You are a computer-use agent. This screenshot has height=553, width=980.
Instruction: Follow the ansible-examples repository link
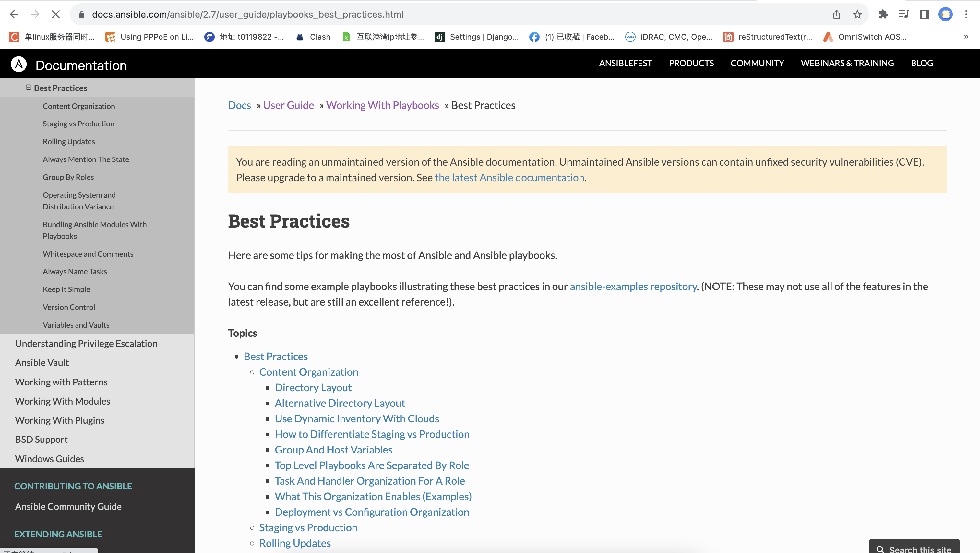click(633, 287)
